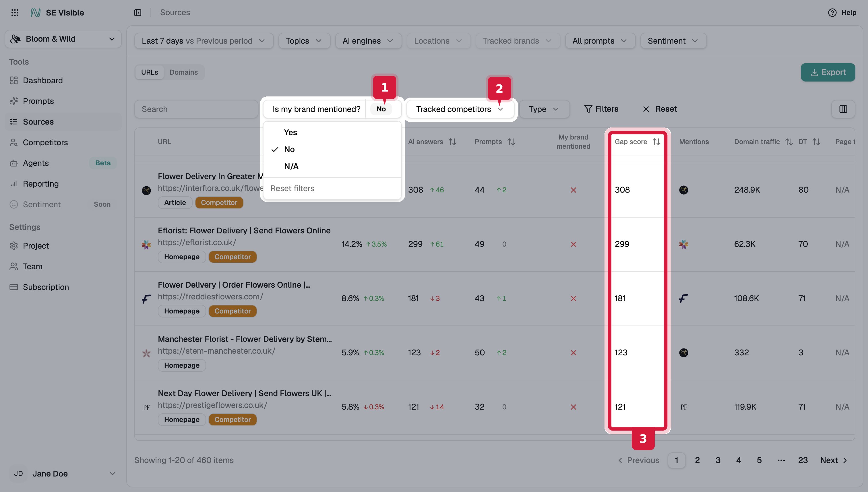The image size is (868, 492).
Task: Open the Last 7 days date range dropdown
Action: [x=204, y=40]
